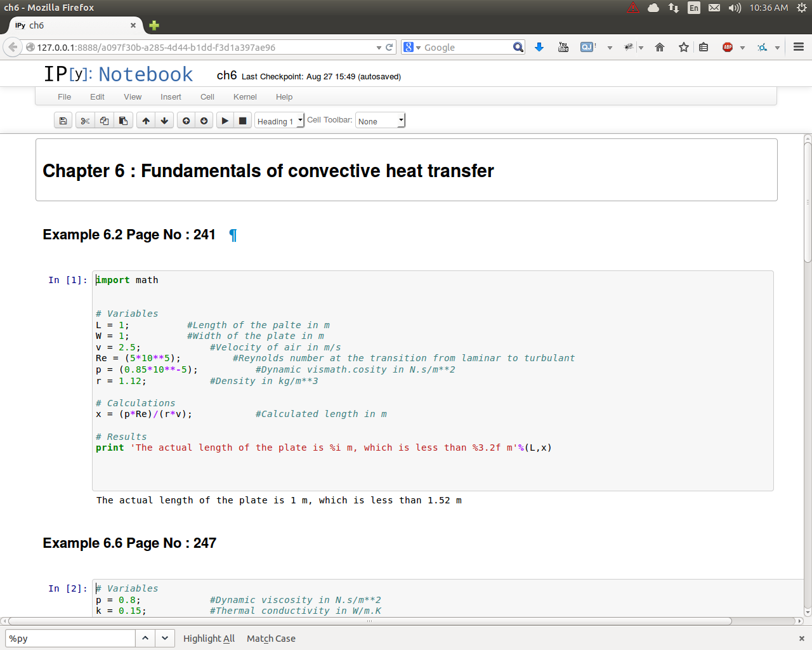This screenshot has height=650, width=812.
Task: Bookmark this page with the star icon
Action: (x=683, y=48)
